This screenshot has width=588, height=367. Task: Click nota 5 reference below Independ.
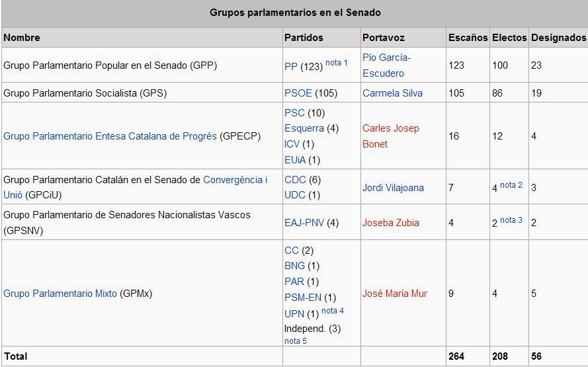tap(296, 341)
